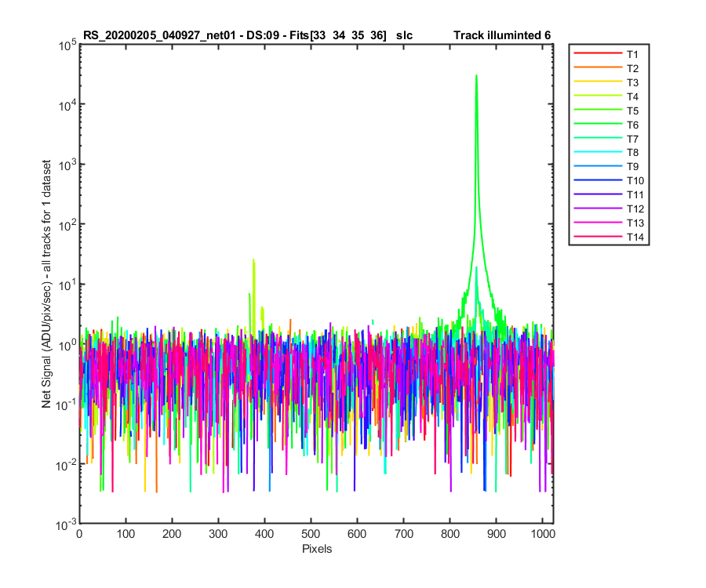
Task: Select the T13 legend label
Action: coord(635,223)
